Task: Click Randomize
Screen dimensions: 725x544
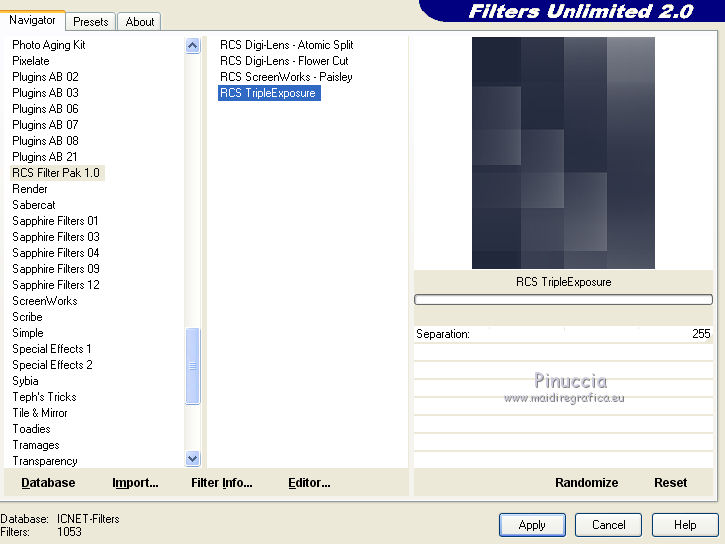Action: tap(586, 483)
